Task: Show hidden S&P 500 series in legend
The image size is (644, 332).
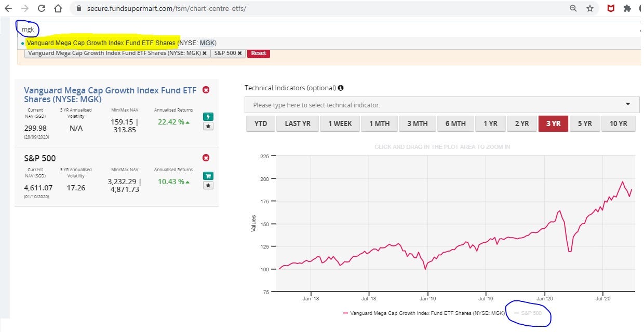Action: tap(528, 313)
